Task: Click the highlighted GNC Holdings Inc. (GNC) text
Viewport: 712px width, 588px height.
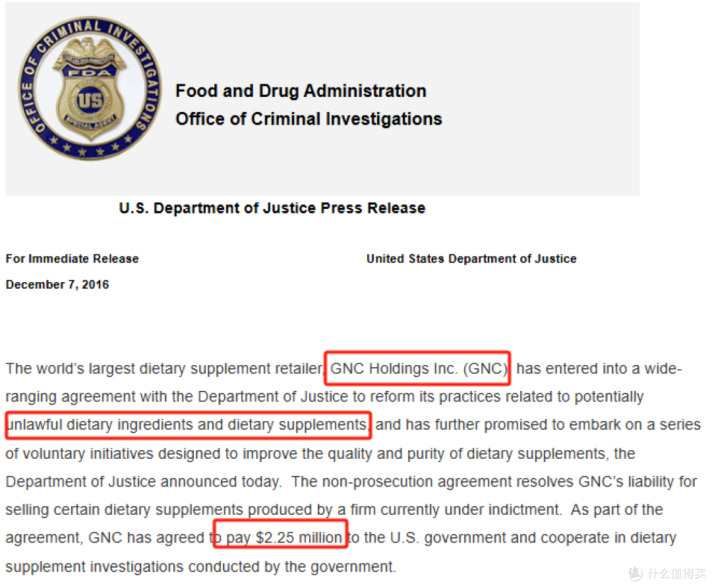Action: 418,368
